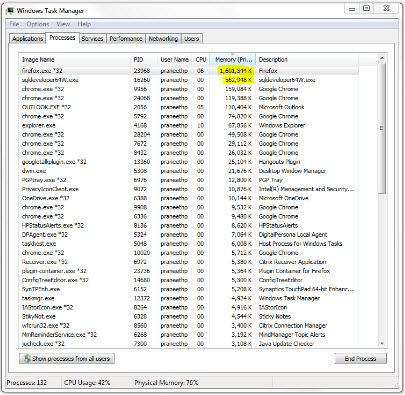This screenshot has height=395, width=405.
Task: Select the DPAgent.exe *32 process
Action: click(x=189, y=234)
